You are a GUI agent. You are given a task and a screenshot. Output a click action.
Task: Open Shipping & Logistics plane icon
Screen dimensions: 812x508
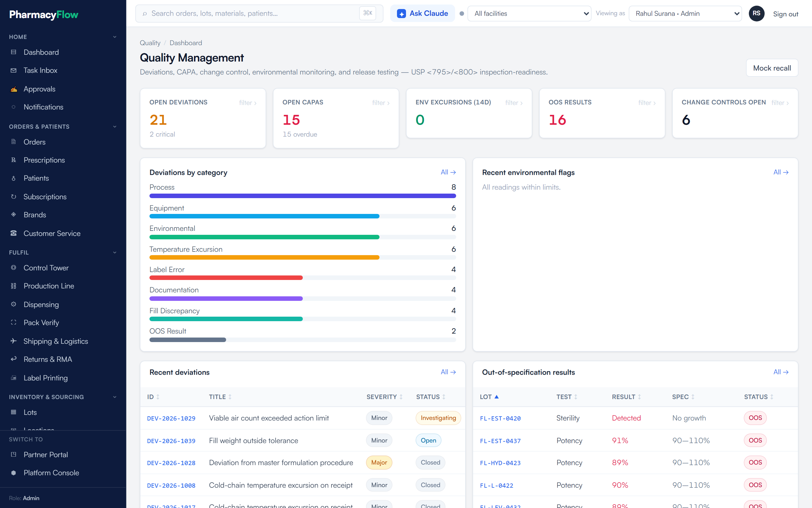pyautogui.click(x=14, y=341)
